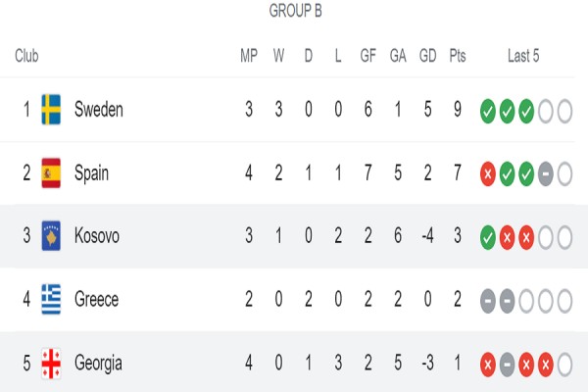Screen dimensions: 588x392
Task: Open the Spain team link
Action: (x=91, y=173)
